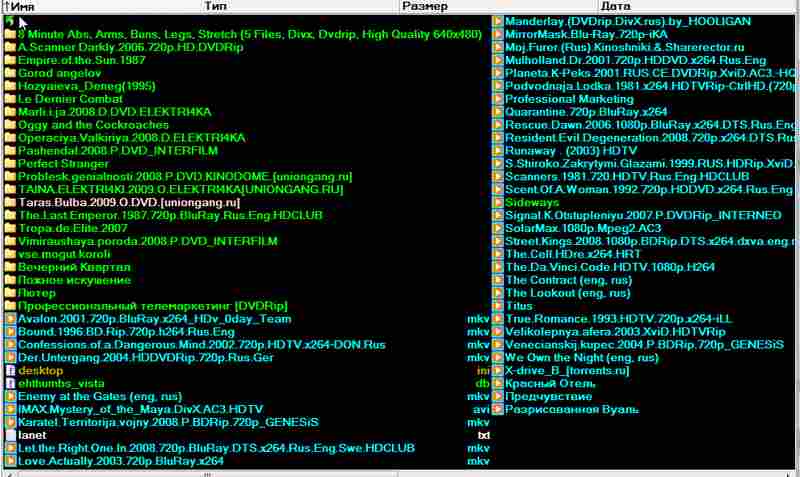Select Operaciya.Valkiriya.2008.D.ELEKTRI4KA folder

pyautogui.click(x=131, y=138)
